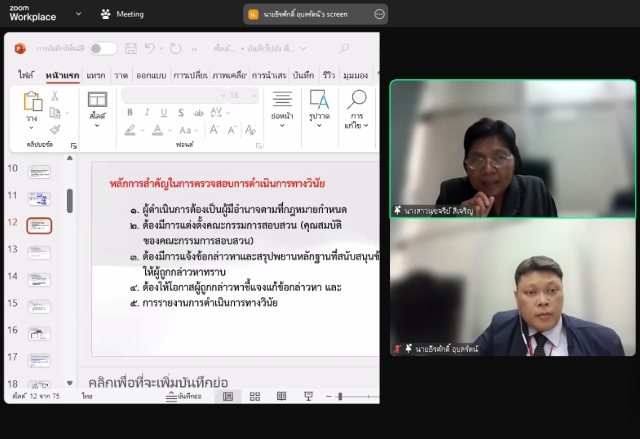The image size is (640, 439).
Task: Click the ไทย language indicator in status bar
Action: tap(87, 396)
